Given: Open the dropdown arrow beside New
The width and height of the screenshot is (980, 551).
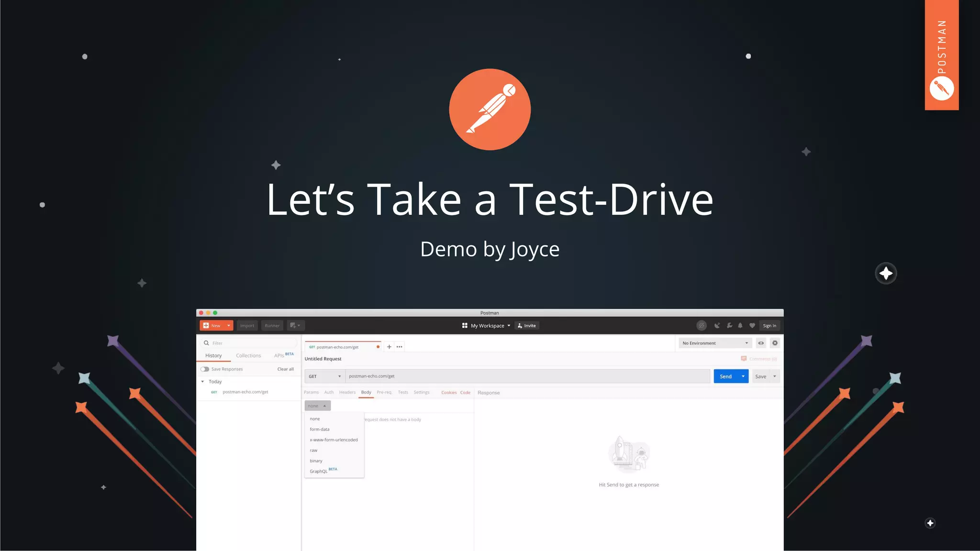Looking at the screenshot, I should click(x=229, y=326).
